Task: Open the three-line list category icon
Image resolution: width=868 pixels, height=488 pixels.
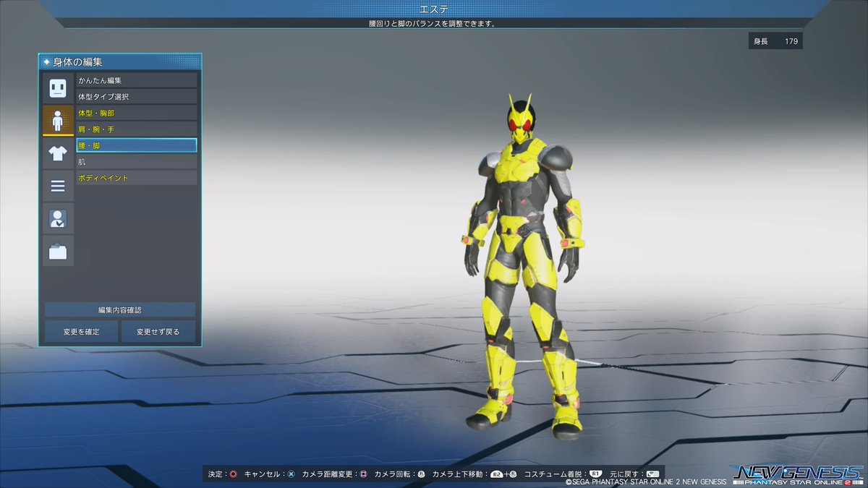Action: [58, 186]
